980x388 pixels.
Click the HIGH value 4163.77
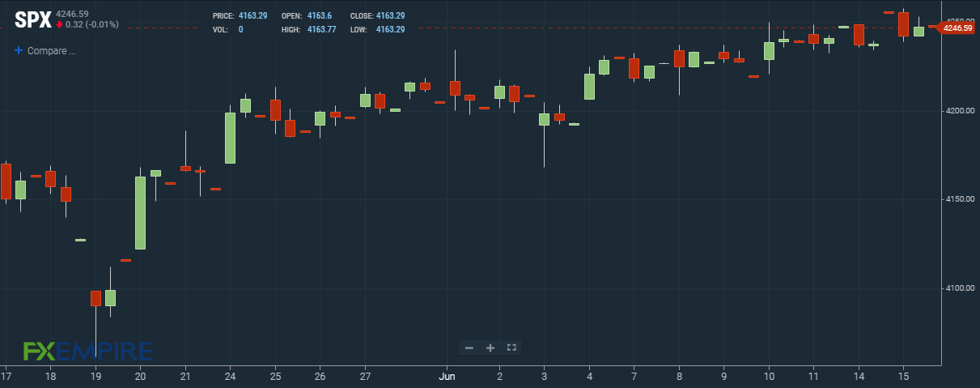(322, 29)
